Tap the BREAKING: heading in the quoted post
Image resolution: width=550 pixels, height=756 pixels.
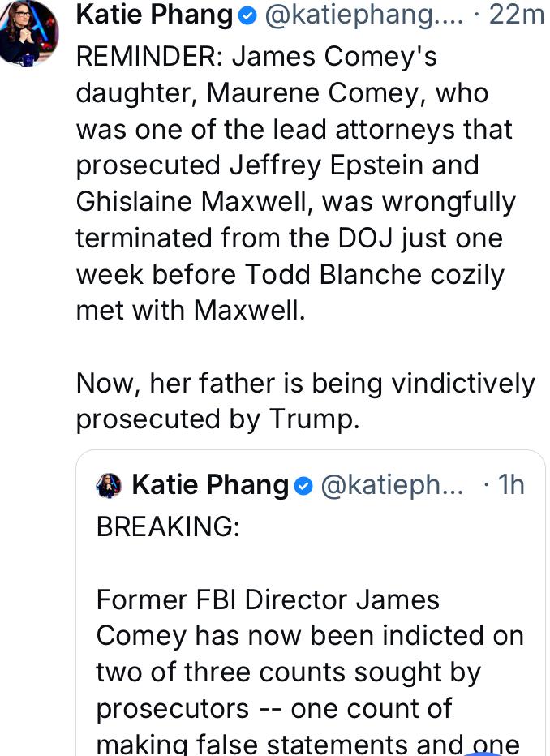168,526
